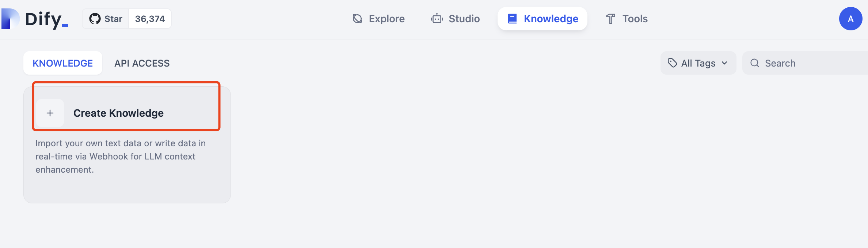Click the plus icon to create knowledge
Image resolution: width=868 pixels, height=248 pixels.
pos(50,113)
